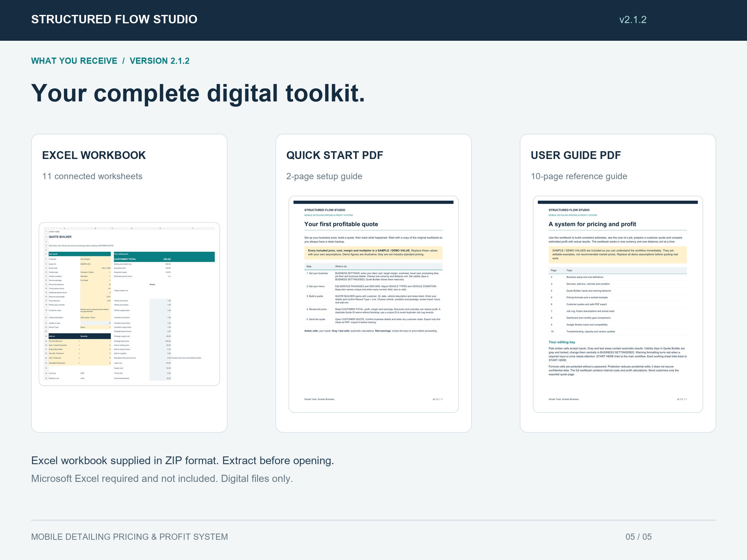The width and height of the screenshot is (747, 560).
Task: Select "11 connected worksheets" subtitle
Action: coord(92,176)
